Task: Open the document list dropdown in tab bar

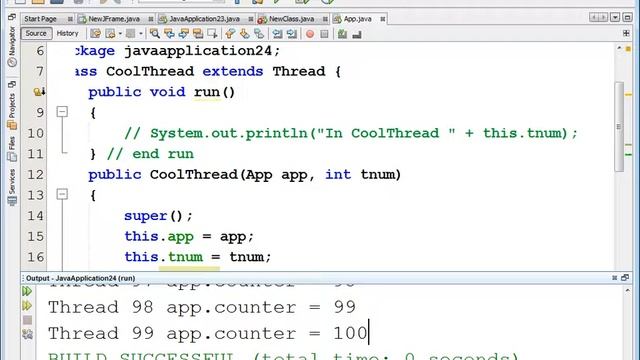Action: [x=615, y=17]
